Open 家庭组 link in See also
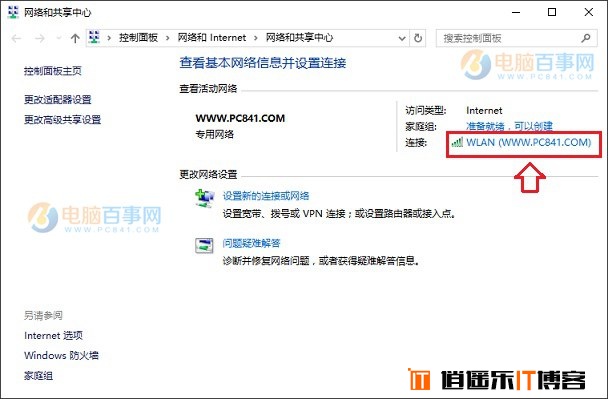608x399 pixels. pyautogui.click(x=38, y=375)
